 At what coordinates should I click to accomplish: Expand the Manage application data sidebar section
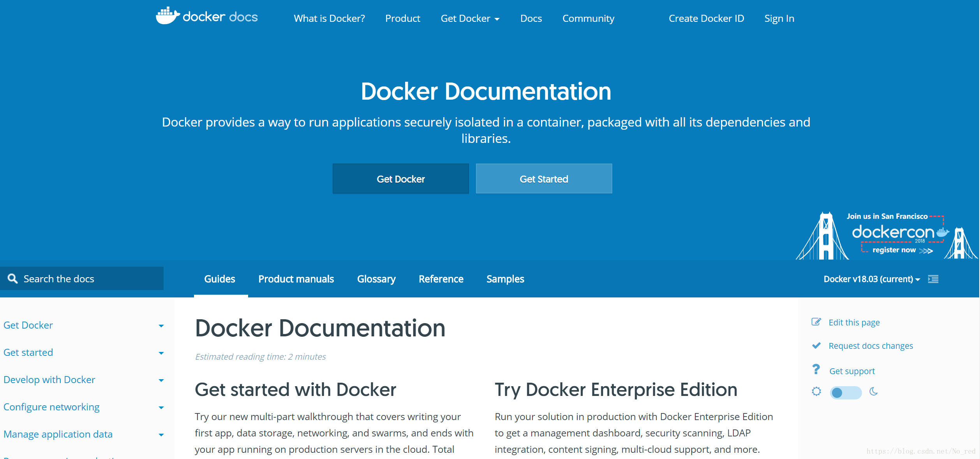coord(161,435)
